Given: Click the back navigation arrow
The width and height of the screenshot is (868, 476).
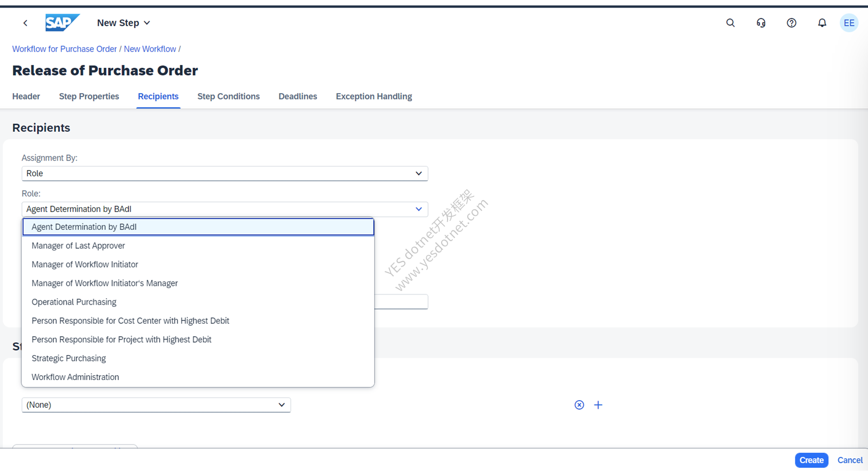Looking at the screenshot, I should (25, 23).
